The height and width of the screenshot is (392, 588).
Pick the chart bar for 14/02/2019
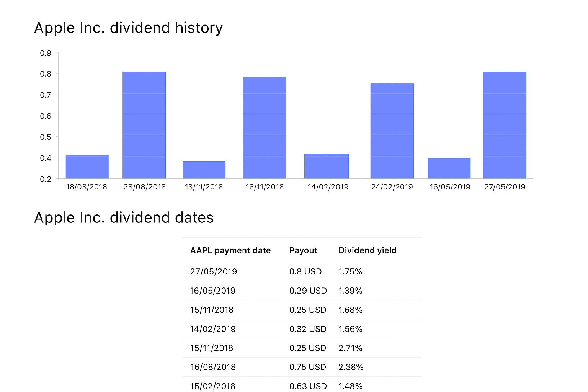pos(327,166)
